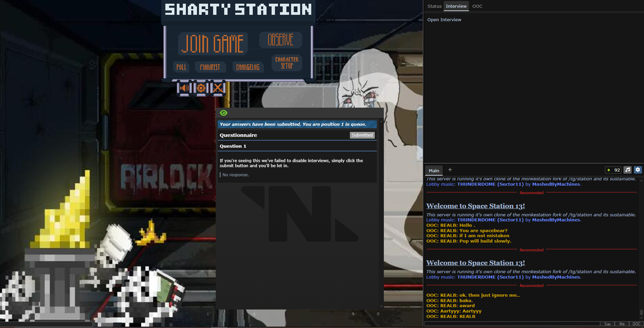This screenshot has height=328, width=644.
Task: Click the interview window scroll-down arrow
Action: pos(381,306)
